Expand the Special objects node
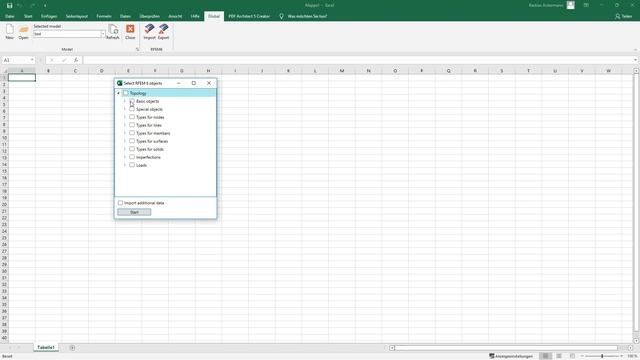 (x=125, y=109)
